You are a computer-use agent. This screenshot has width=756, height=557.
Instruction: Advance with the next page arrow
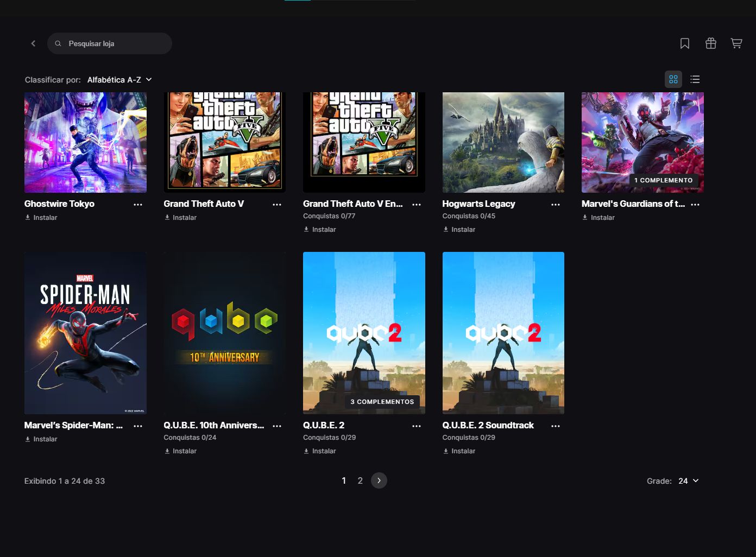(379, 480)
